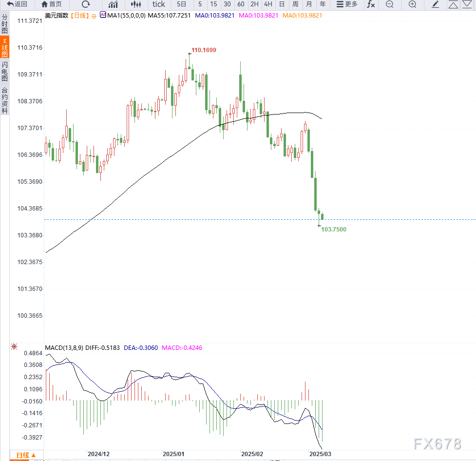Screen dimensions: 476x461
Task: Open the fx indicator formula tool
Action: tap(371, 4)
